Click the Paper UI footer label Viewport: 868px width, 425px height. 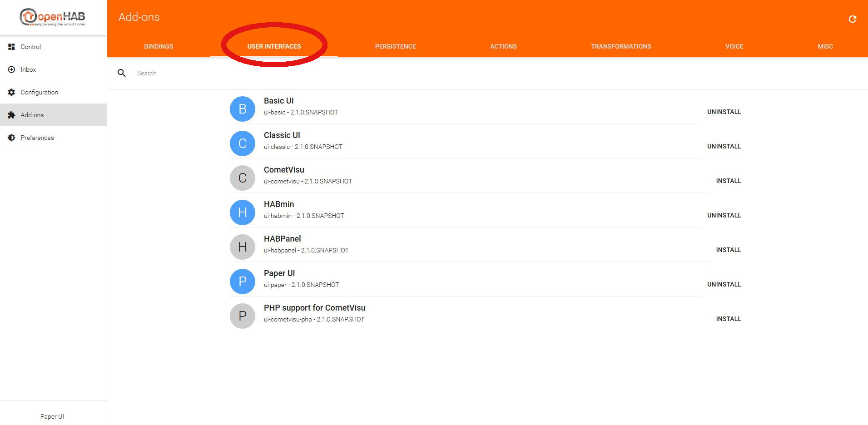[x=52, y=416]
